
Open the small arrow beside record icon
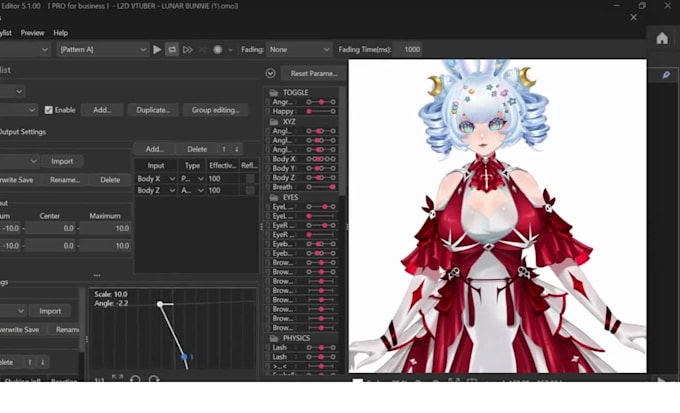coord(230,49)
